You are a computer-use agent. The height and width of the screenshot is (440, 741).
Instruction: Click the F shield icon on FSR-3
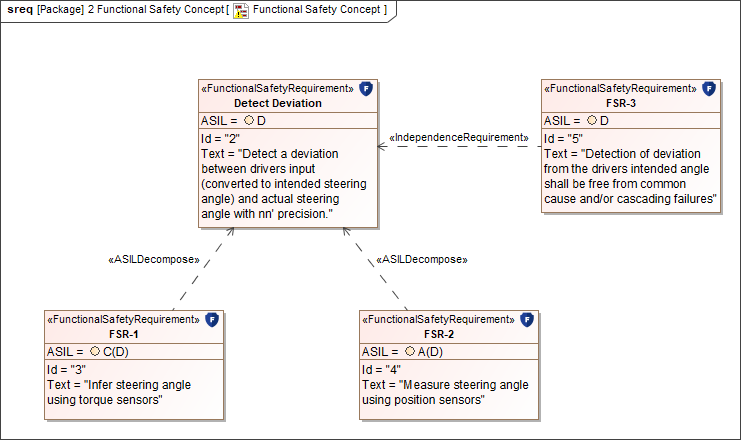point(709,89)
